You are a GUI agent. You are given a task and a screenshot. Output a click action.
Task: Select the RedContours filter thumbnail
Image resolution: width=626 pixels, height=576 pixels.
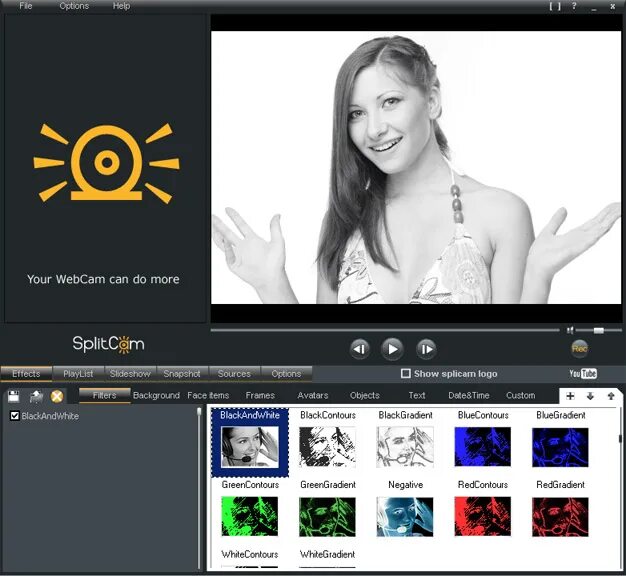tap(483, 516)
